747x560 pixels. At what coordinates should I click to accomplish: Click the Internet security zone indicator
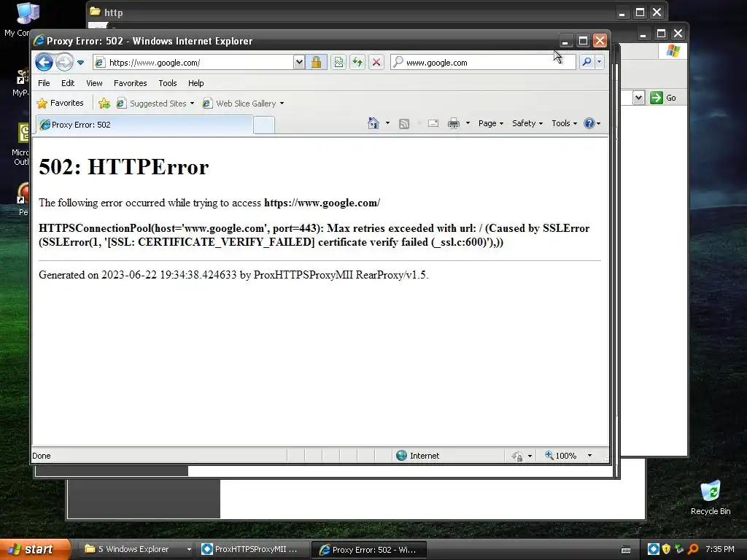(x=418, y=456)
